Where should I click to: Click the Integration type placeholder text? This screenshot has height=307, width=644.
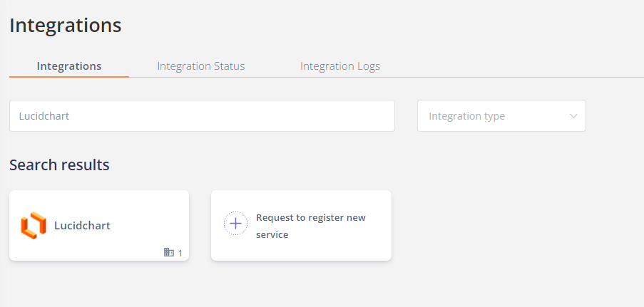[x=466, y=116]
